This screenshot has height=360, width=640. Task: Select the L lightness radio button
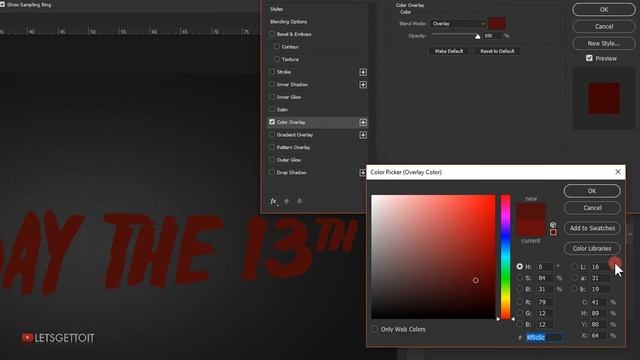point(575,267)
